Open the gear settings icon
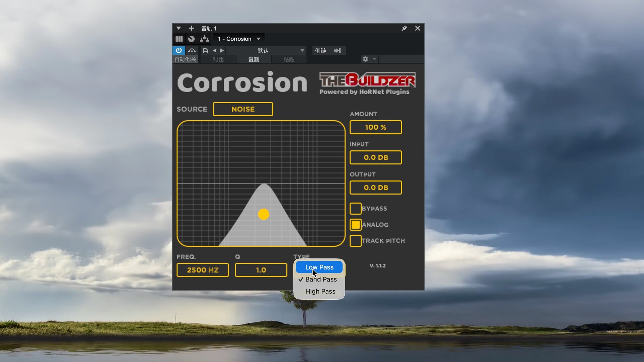Viewport: 644px width, 362px height. tap(365, 59)
